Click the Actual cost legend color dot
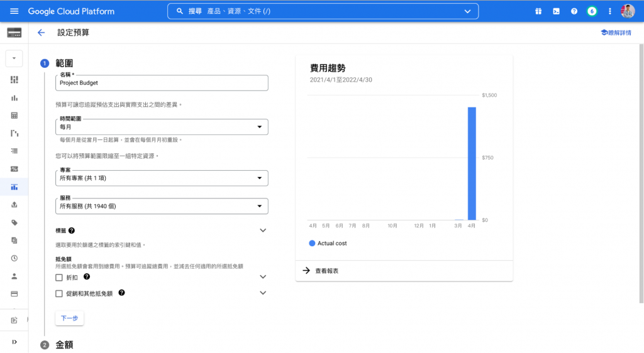Viewport: 644px width, 353px height. click(312, 243)
